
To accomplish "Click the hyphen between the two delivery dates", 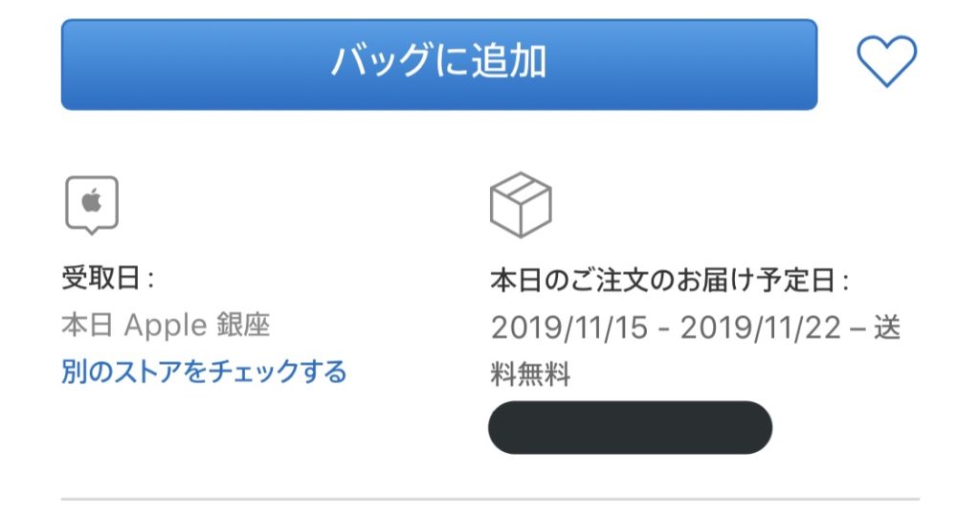I will coord(663,328).
